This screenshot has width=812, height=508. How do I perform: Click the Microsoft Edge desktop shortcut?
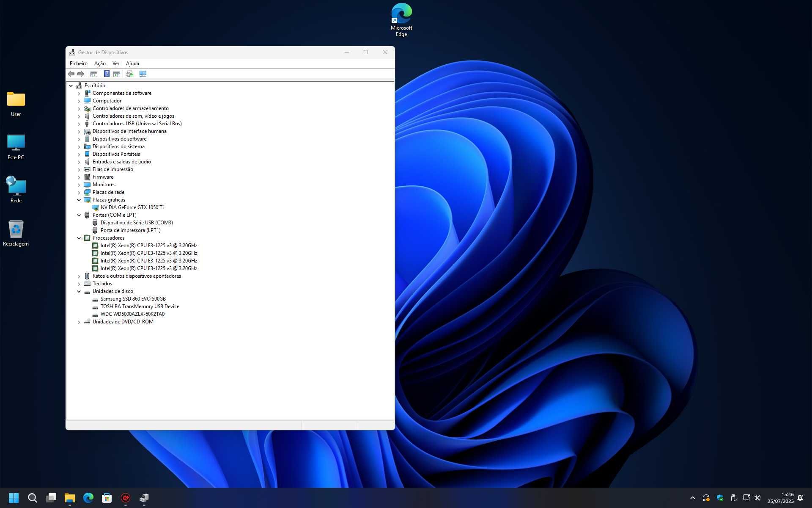401,20
